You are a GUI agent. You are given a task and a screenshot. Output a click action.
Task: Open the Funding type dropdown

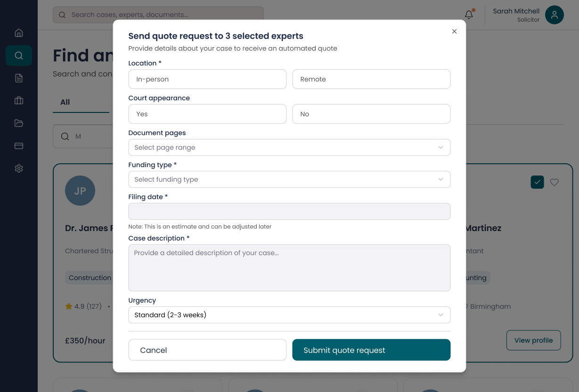(x=289, y=179)
